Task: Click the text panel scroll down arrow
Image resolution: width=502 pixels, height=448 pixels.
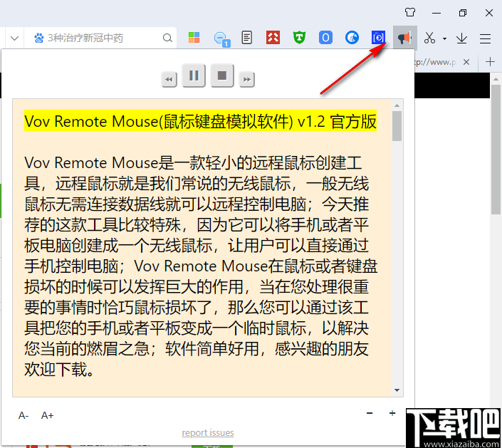Action: coord(397,390)
